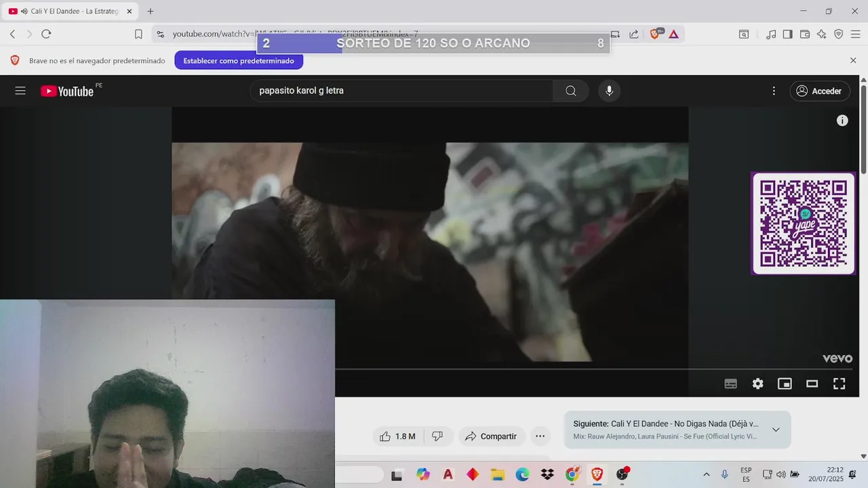Click the Compartir share button

point(492,436)
